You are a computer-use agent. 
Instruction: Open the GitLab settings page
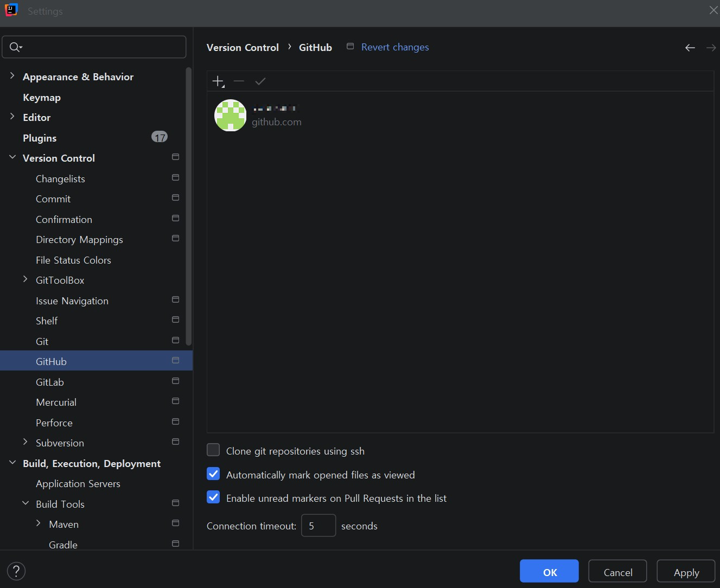[x=50, y=382]
